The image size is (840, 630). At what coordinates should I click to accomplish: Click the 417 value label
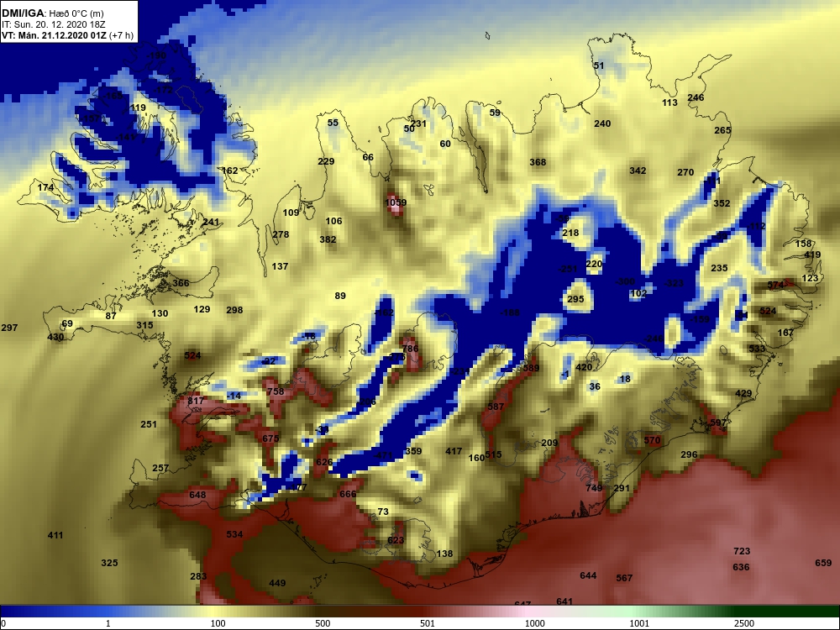pyautogui.click(x=454, y=451)
